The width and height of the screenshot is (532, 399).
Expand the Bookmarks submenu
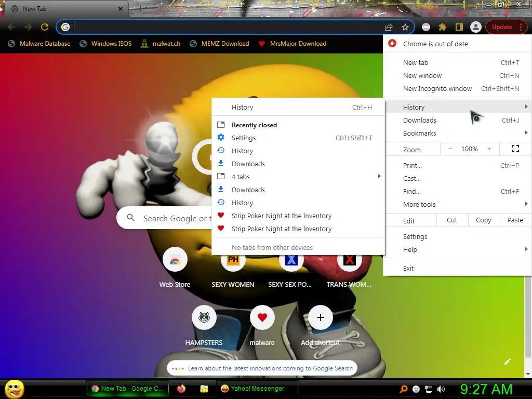click(457, 134)
